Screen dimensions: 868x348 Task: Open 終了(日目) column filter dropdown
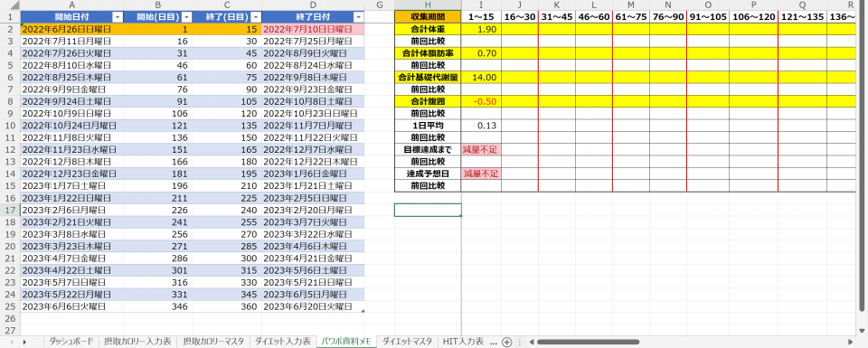click(x=255, y=16)
